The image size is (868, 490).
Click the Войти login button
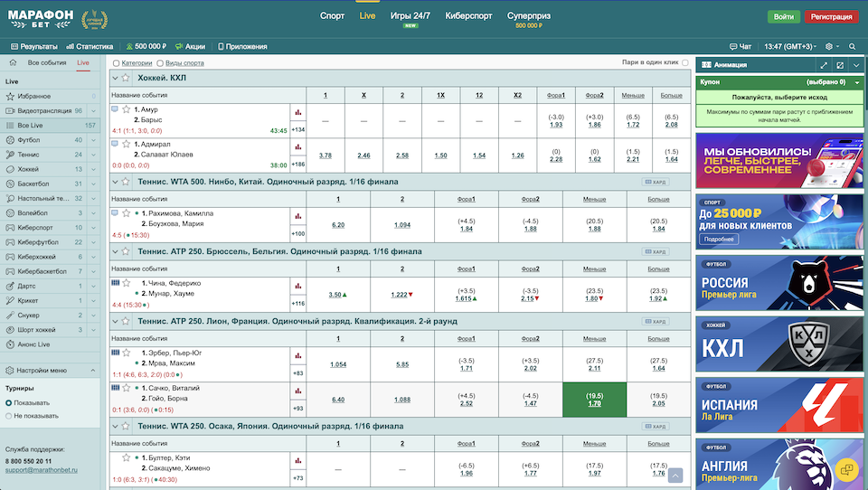click(783, 16)
